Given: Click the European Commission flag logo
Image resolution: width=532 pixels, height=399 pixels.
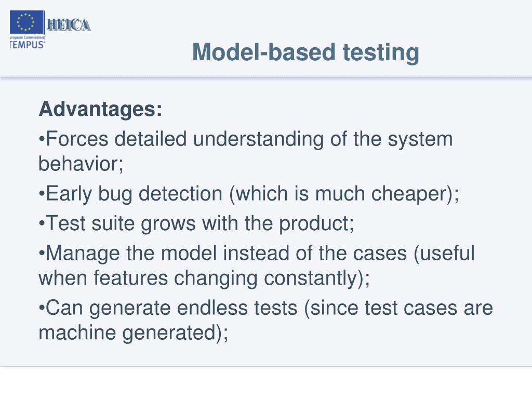Looking at the screenshot, I should (x=27, y=22).
